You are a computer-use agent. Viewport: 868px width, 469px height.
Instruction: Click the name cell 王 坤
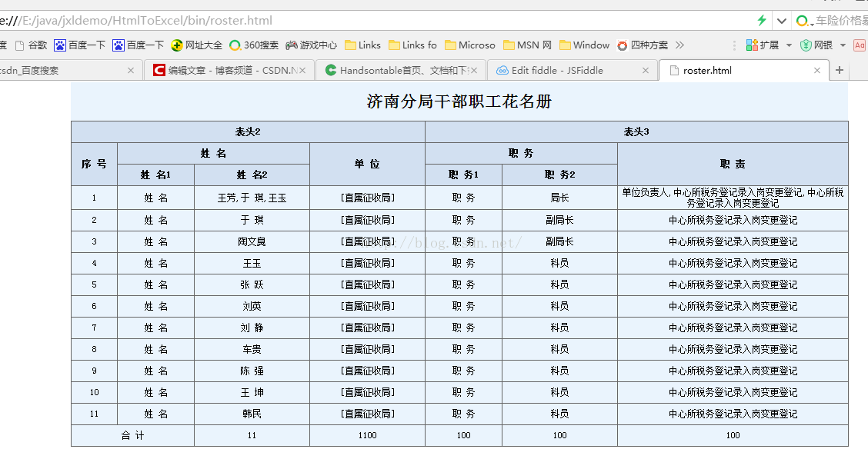click(252, 393)
